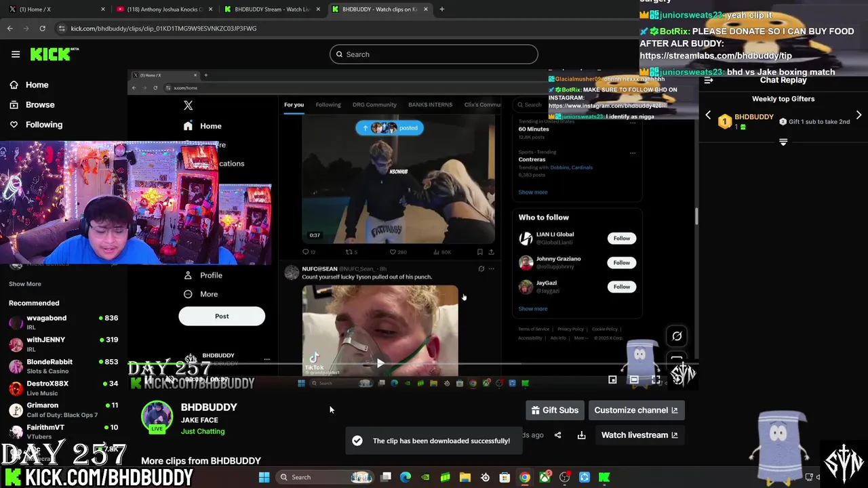Switch to the Home / X tab

tap(54, 9)
